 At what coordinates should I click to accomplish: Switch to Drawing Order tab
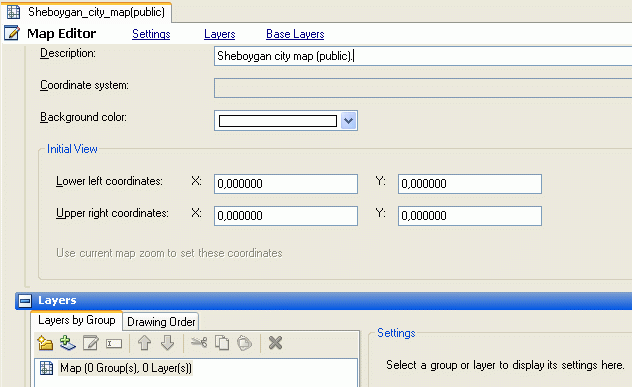(x=161, y=322)
